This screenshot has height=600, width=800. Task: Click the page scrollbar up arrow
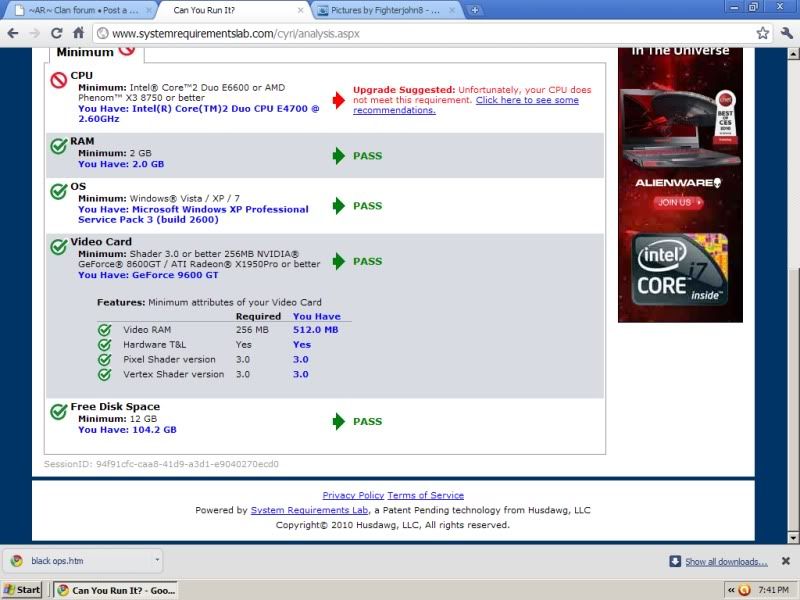793,53
